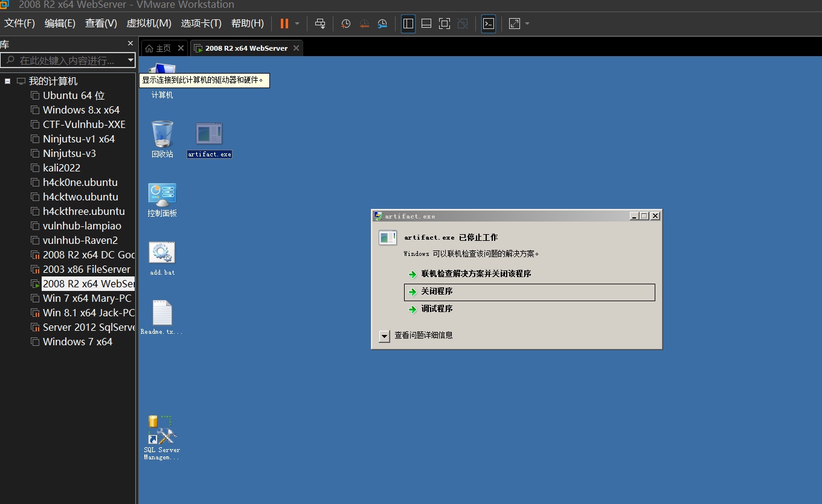The width and height of the screenshot is (822, 504).
Task: Open the snapshot manager
Action: [x=382, y=24]
